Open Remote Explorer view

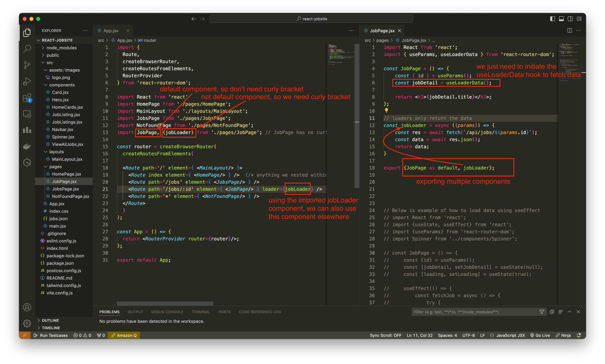pyautogui.click(x=27, y=114)
